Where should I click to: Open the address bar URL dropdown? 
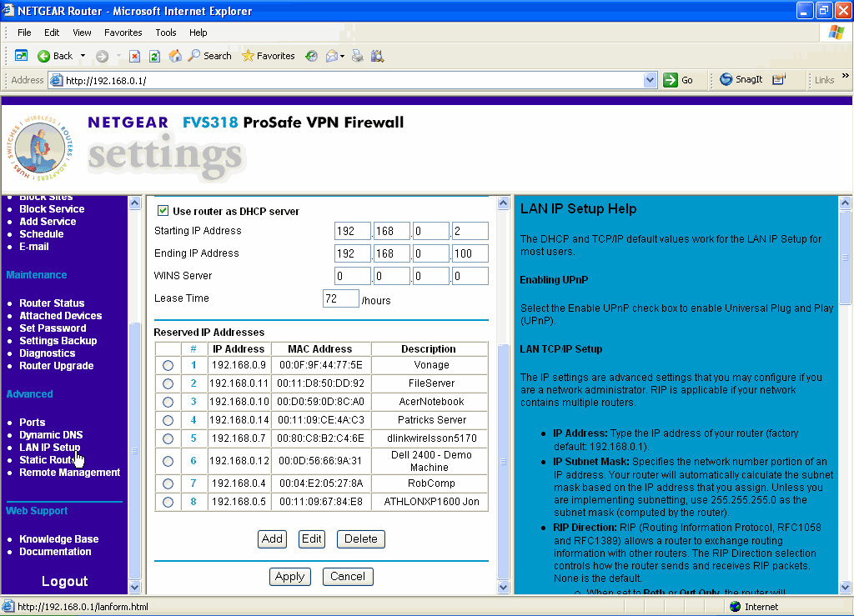coord(651,80)
